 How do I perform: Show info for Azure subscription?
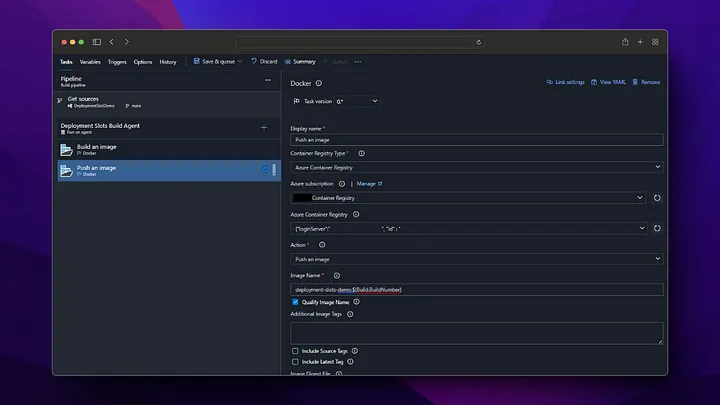[342, 184]
